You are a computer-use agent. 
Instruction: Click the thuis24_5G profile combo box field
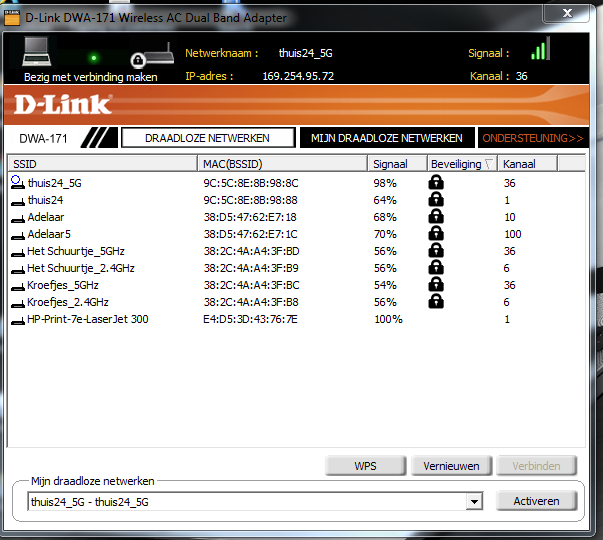(x=255, y=502)
